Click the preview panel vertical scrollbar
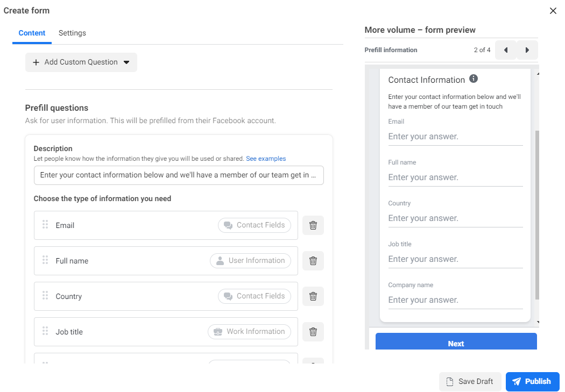Screen dimensions: 565x392 tap(537, 215)
